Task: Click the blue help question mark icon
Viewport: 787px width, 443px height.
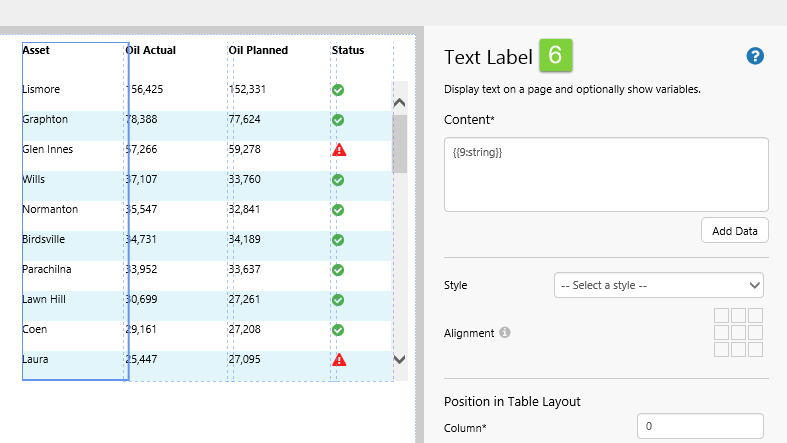Action: tap(755, 56)
